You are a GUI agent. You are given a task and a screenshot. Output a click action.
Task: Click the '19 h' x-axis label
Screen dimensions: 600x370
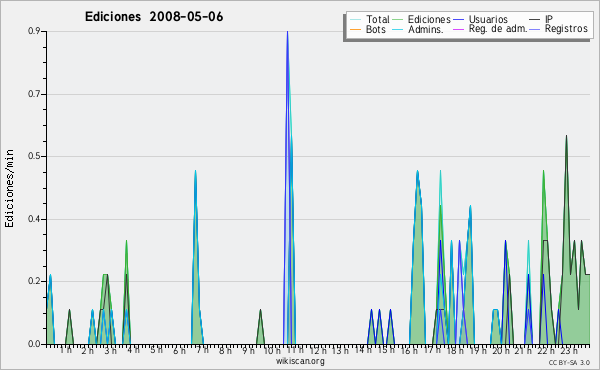[478, 350]
